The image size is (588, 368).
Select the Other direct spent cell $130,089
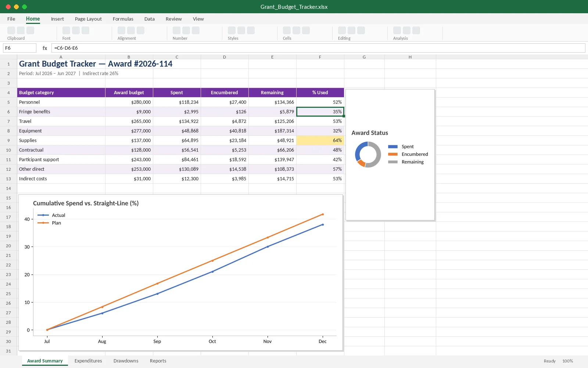177,169
